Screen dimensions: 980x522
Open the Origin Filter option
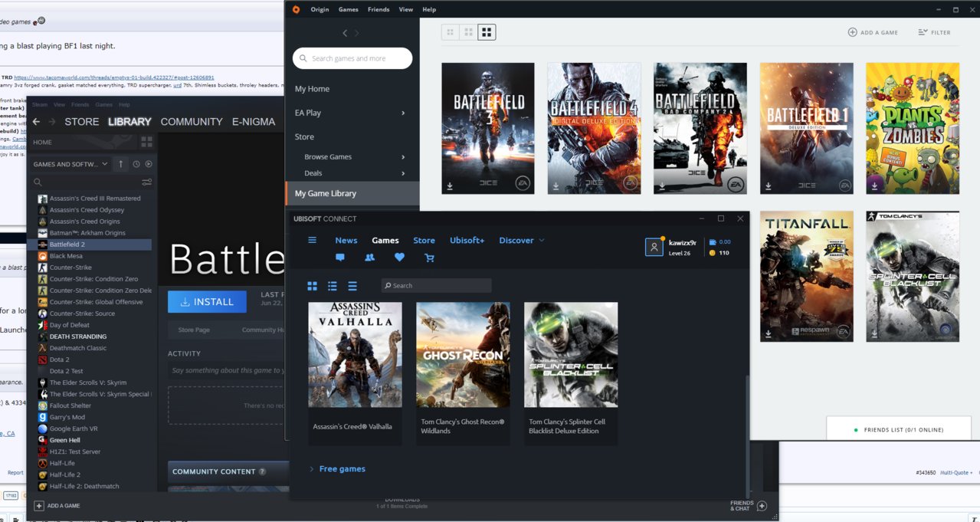(x=934, y=32)
